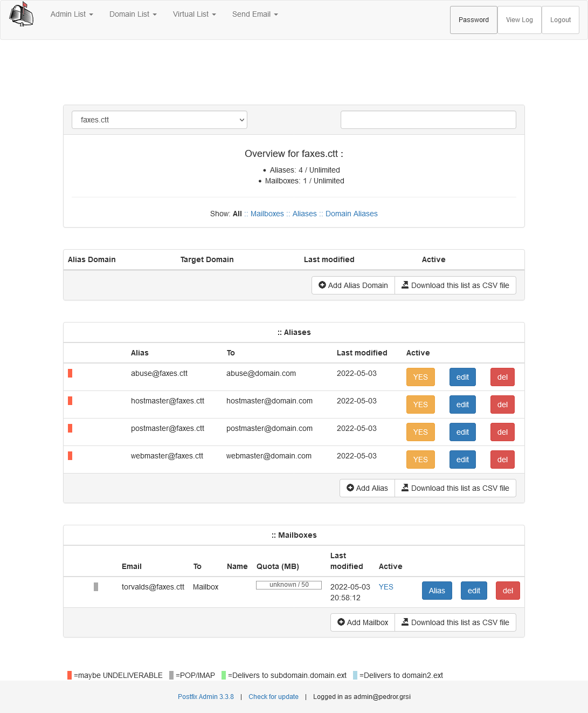
Task: Open the Domain List menu
Action: coord(133,14)
